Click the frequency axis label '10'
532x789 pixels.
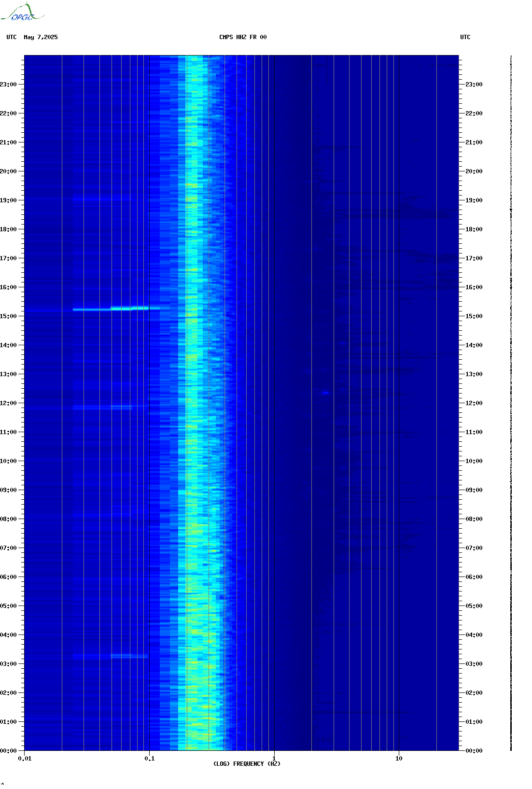pyautogui.click(x=399, y=759)
